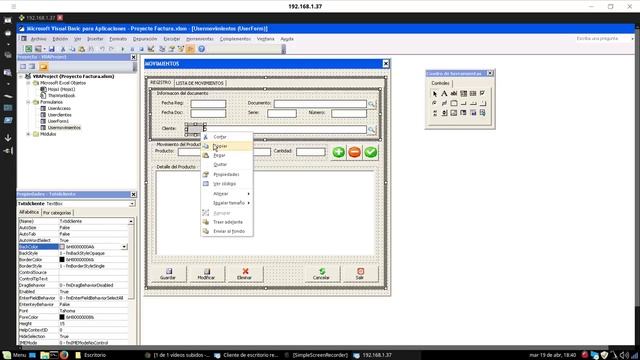Click the Properties panel scrollbar up arrow
The width and height of the screenshot is (640, 360).
click(x=131, y=222)
